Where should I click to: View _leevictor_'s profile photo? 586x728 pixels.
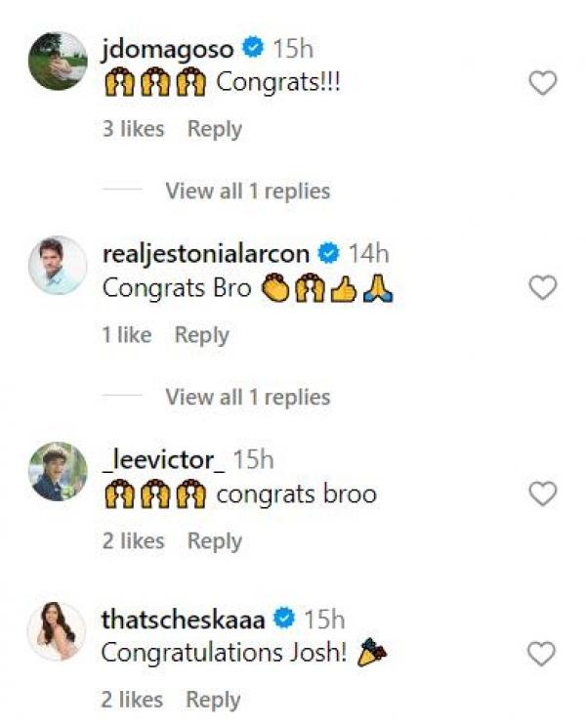[x=58, y=471]
